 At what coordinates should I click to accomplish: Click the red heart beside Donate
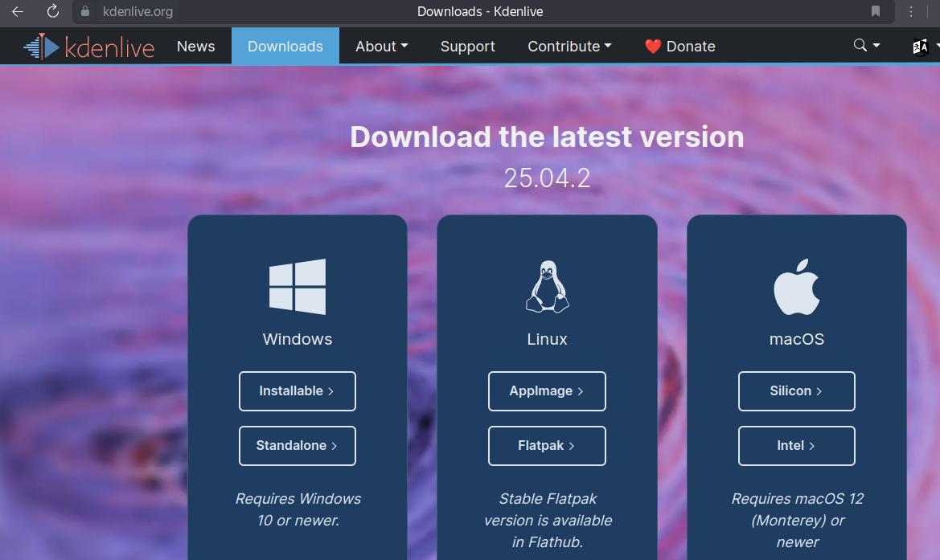(653, 46)
